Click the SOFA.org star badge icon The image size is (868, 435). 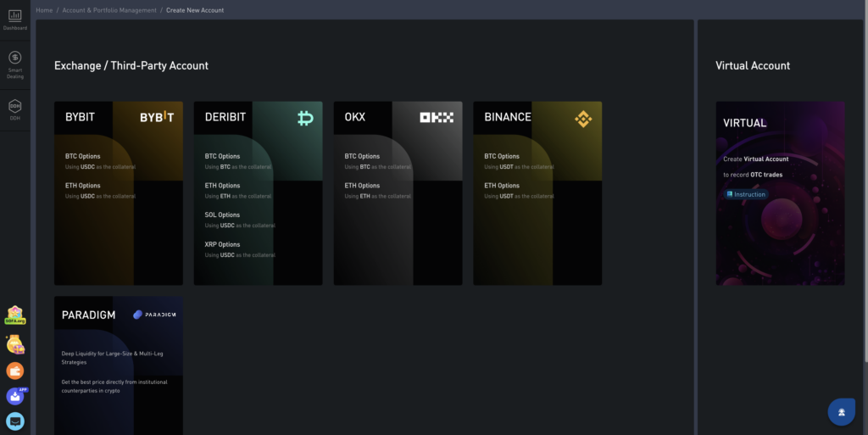point(15,315)
